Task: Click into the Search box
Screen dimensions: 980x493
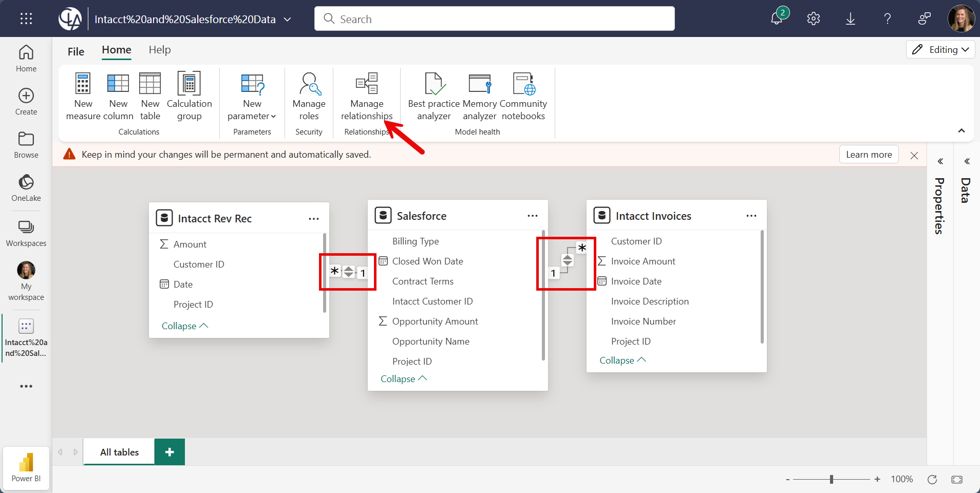Action: click(494, 19)
